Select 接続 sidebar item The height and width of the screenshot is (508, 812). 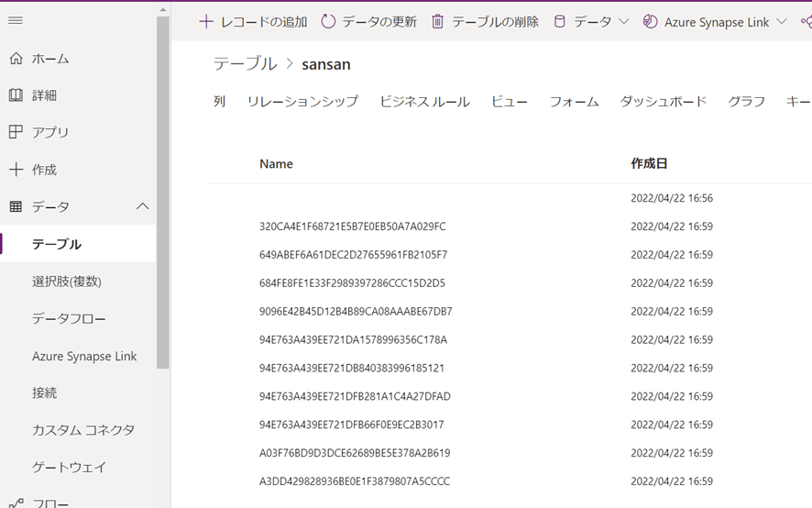pyautogui.click(x=44, y=393)
